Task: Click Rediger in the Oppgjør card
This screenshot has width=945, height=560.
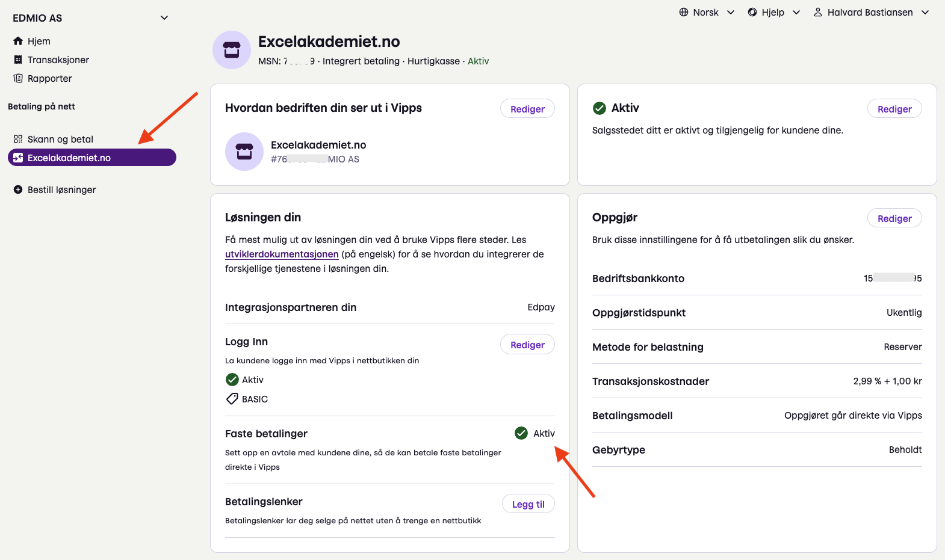Action: (894, 218)
